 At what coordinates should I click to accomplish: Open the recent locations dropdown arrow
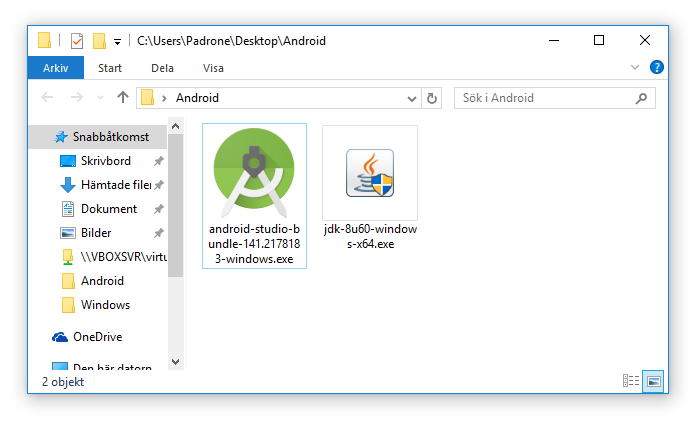click(x=100, y=98)
